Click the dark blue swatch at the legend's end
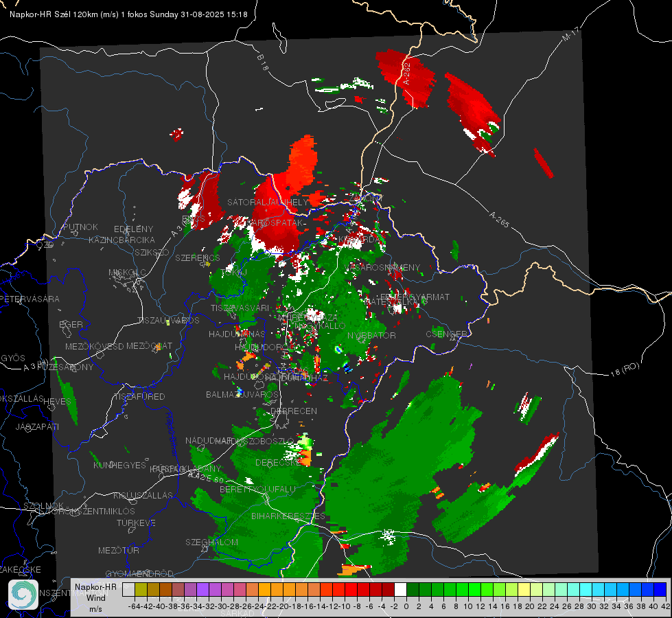This screenshot has width=672, height=618. point(660,590)
